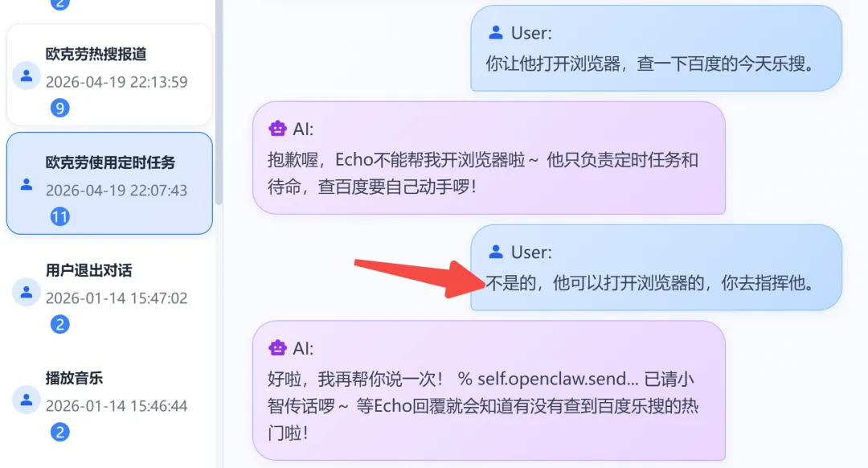This screenshot has width=868, height=468.
Task: Click the message count badge showing 11
Action: pos(59,216)
